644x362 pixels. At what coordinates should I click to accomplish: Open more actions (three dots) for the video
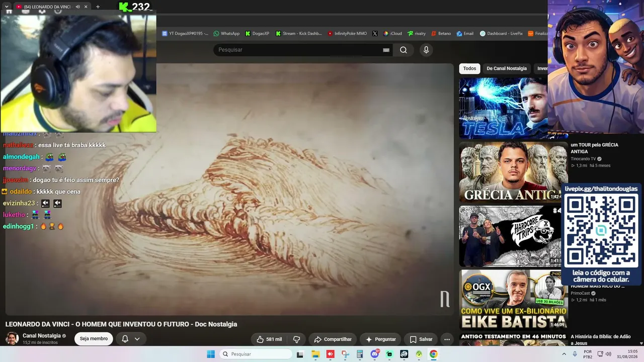447,339
